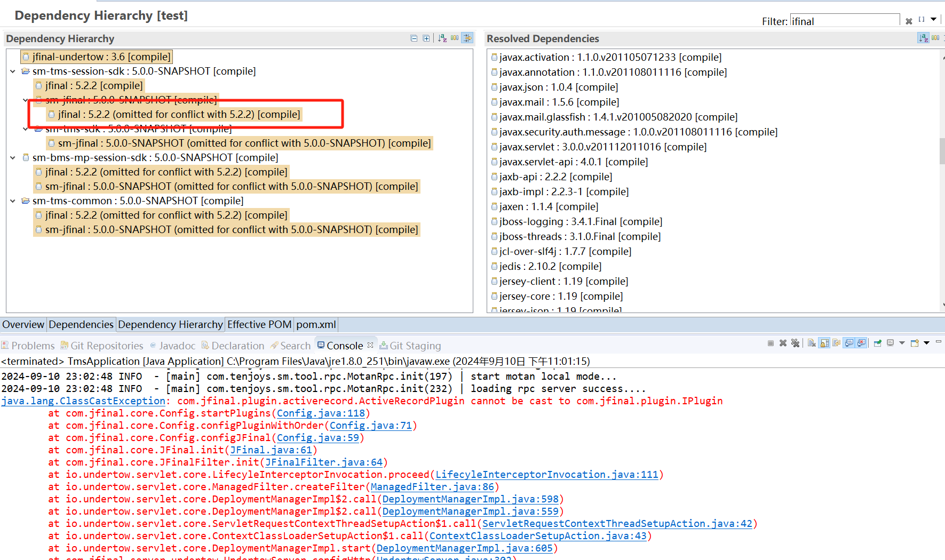Open the Git Staging view tab
Screen dimensions: 945x560
tap(410, 346)
